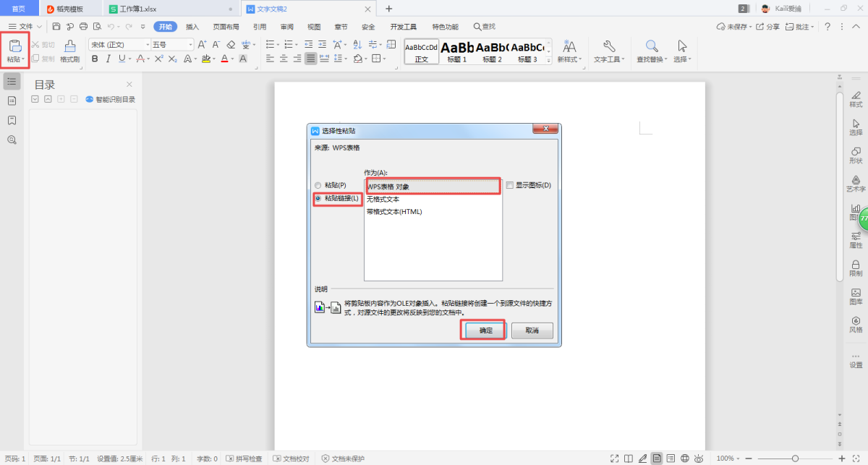
Task: Open the Text Tools (文字工具) icon
Action: 608,51
